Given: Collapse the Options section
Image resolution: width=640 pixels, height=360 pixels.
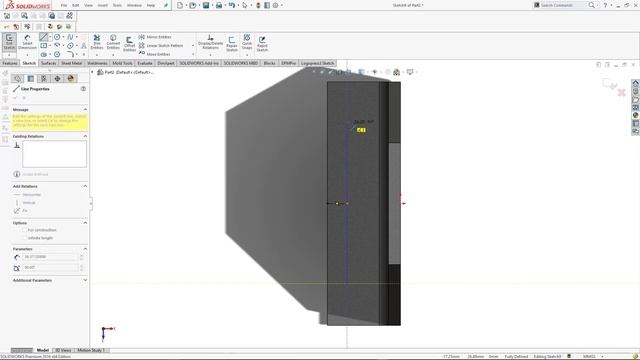Looking at the screenshot, I should click(x=85, y=223).
